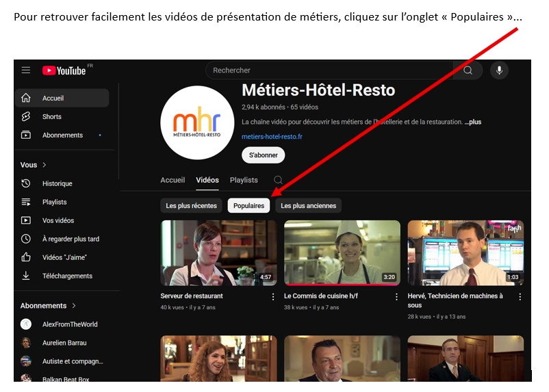Viewport: 549px width, 392px height.
Task: Play the Serveur de restaurant thumbnail
Action: point(218,252)
